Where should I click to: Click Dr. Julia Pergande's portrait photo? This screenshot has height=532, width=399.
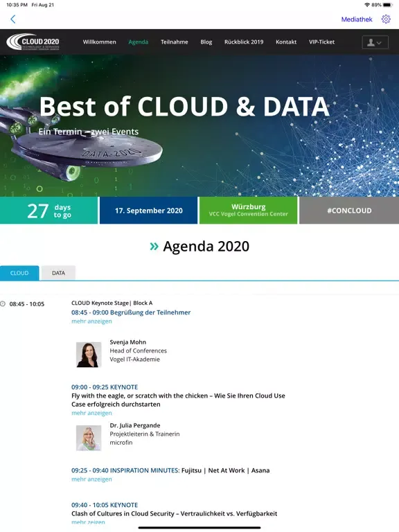(x=89, y=438)
